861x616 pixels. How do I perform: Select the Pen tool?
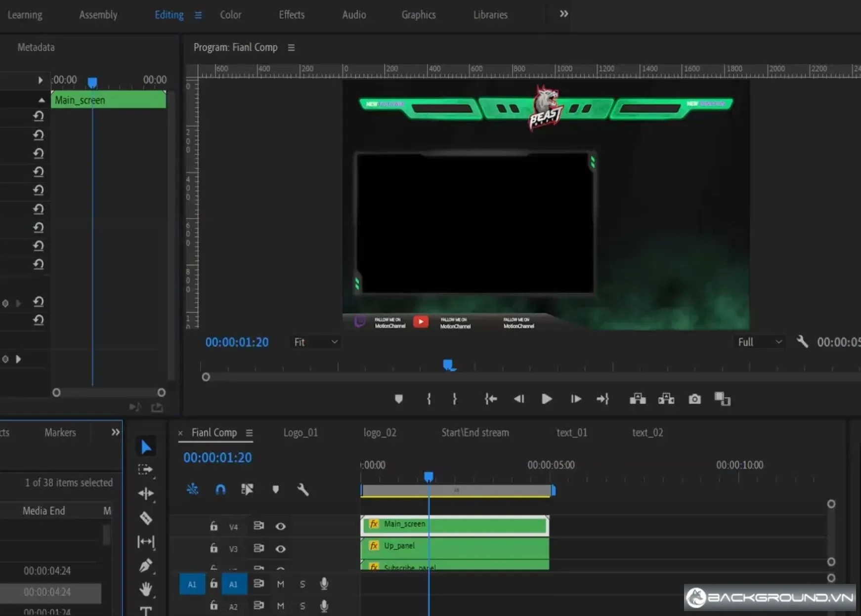coord(146,565)
